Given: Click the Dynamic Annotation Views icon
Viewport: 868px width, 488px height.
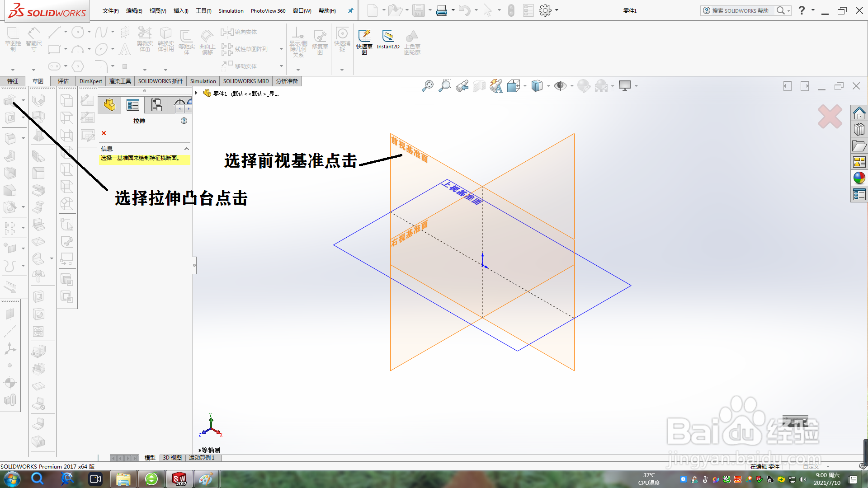Looking at the screenshot, I should 496,86.
